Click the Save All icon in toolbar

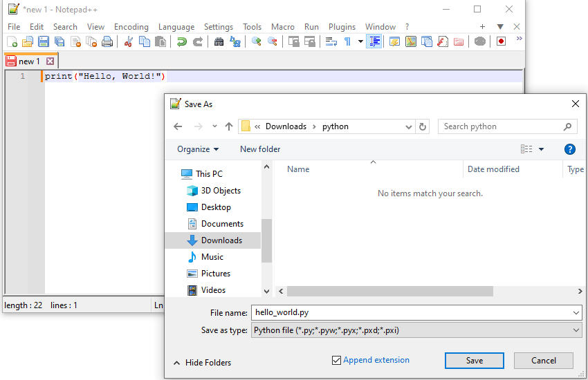tap(59, 41)
